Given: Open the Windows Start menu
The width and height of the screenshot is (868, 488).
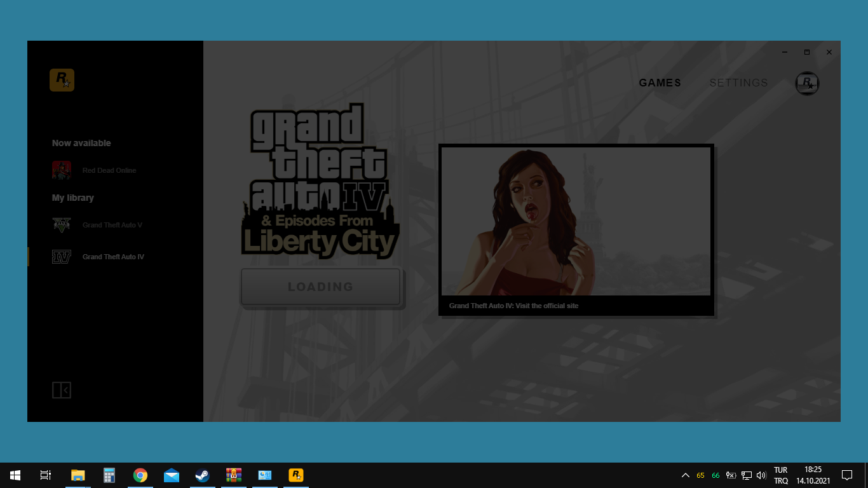Looking at the screenshot, I should coord(15,475).
